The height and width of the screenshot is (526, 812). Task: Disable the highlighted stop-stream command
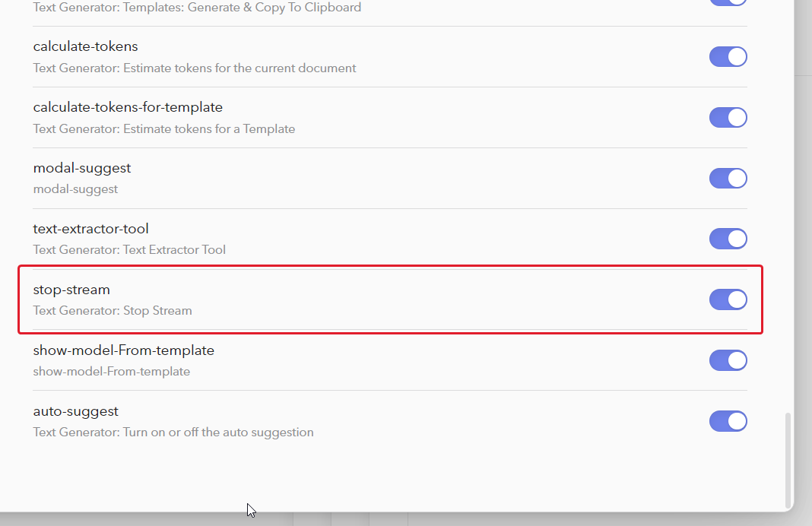[728, 299]
